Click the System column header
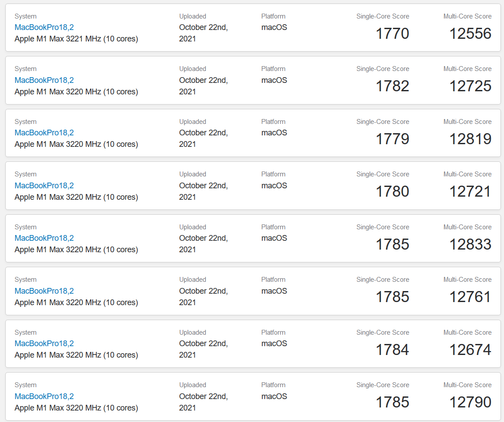504x422 pixels. tap(25, 16)
